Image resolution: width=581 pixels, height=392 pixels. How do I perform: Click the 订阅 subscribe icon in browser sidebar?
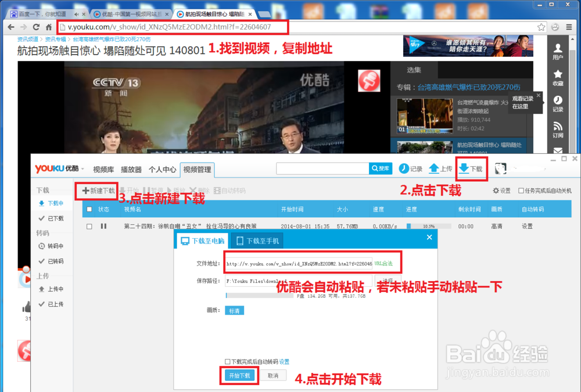558,127
